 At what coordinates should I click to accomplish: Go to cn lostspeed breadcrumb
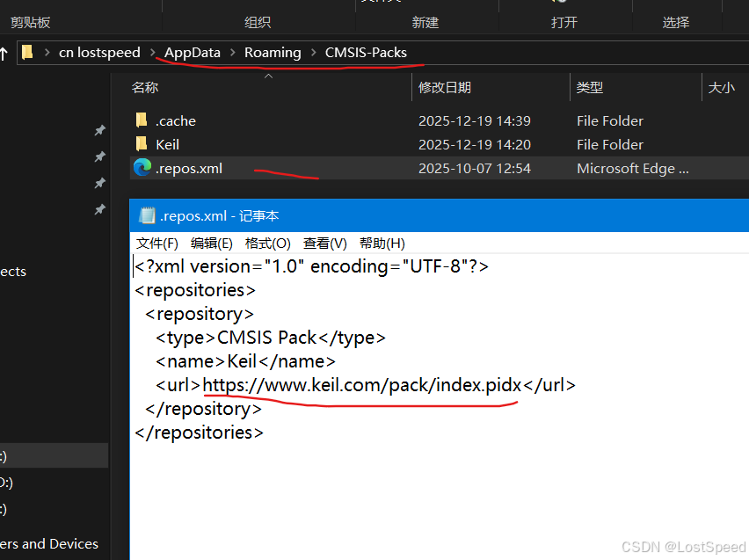pyautogui.click(x=99, y=53)
